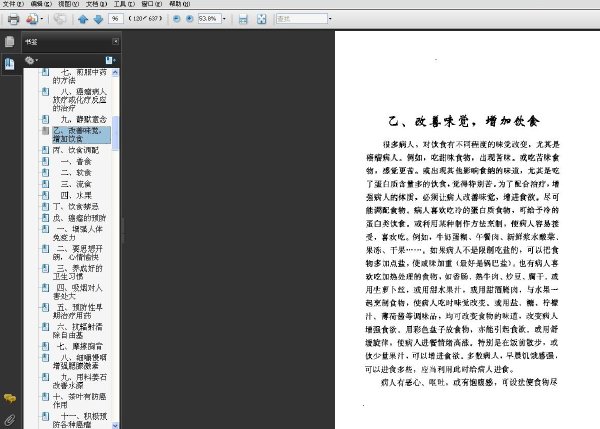Select bookmark 五、预防性早期治疗用药

tap(78, 311)
